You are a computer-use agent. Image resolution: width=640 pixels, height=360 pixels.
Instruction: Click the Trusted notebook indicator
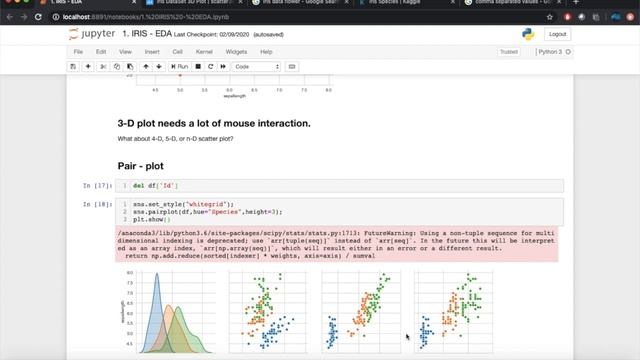[x=509, y=52]
